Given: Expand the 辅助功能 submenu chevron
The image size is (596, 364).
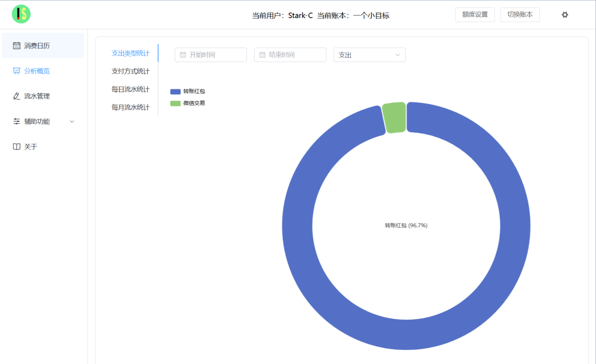Looking at the screenshot, I should pyautogui.click(x=72, y=121).
